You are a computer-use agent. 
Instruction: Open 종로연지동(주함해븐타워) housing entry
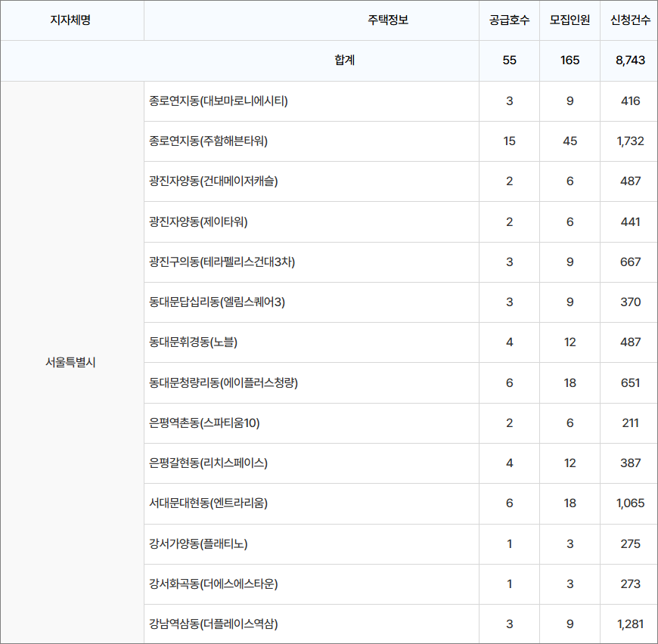(x=209, y=141)
